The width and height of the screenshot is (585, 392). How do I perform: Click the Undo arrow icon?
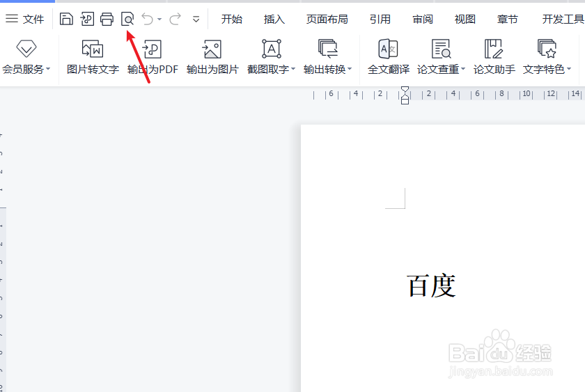[x=148, y=19]
